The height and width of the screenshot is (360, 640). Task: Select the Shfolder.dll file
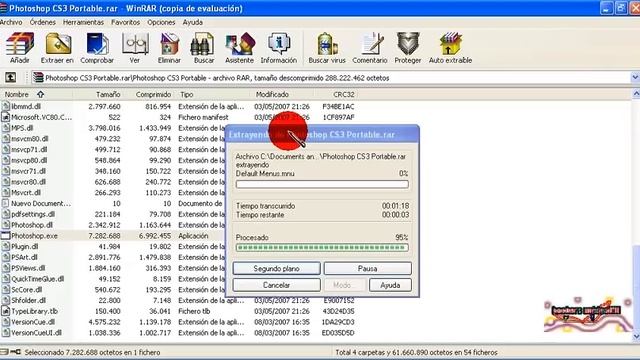tap(28, 300)
